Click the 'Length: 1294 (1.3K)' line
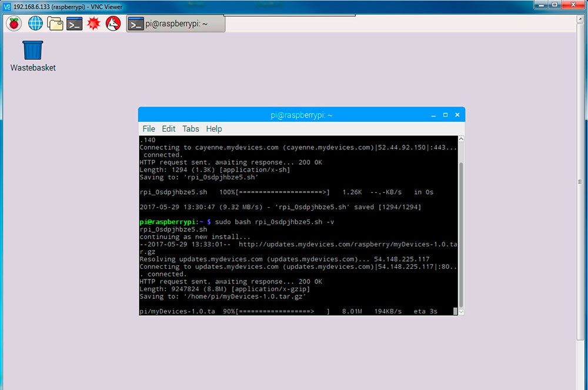The height and width of the screenshot is (390, 588). 215,170
